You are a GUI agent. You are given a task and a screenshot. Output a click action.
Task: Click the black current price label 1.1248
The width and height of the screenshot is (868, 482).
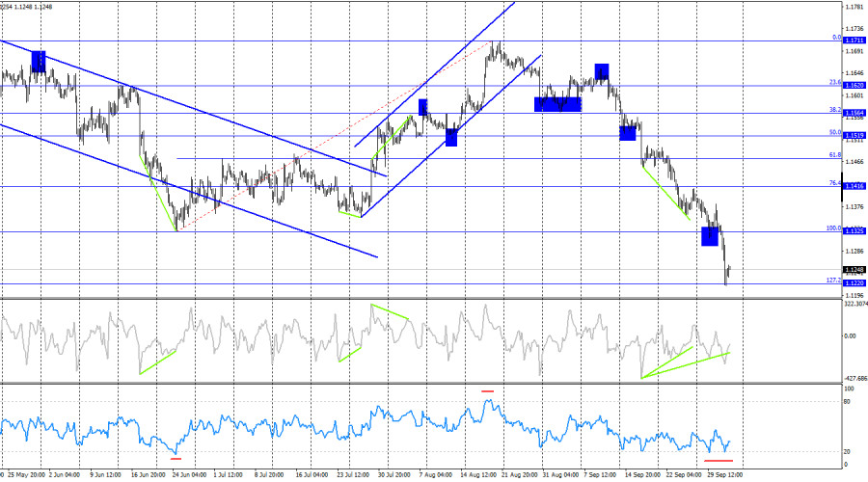pos(854,270)
